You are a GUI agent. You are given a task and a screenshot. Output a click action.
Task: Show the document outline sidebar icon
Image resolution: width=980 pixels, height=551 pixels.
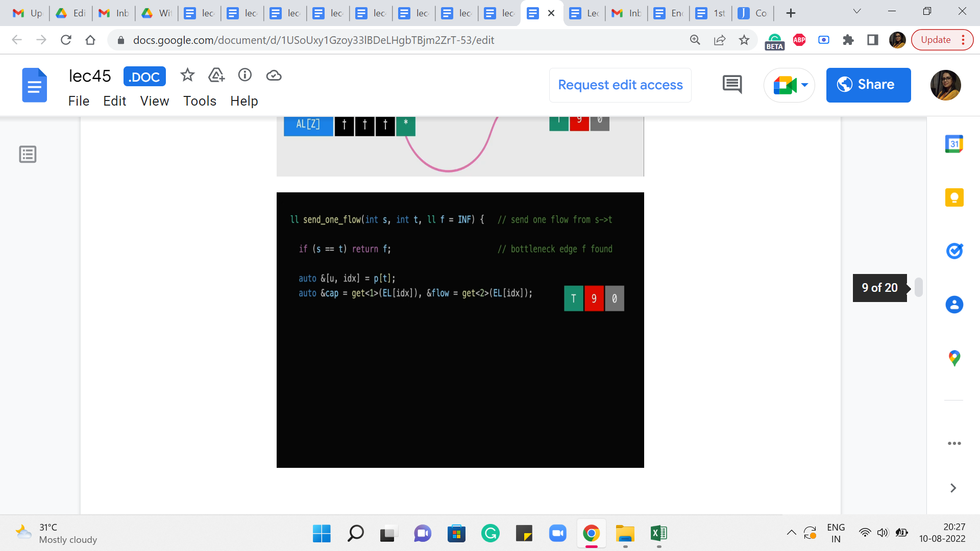pos(28,154)
